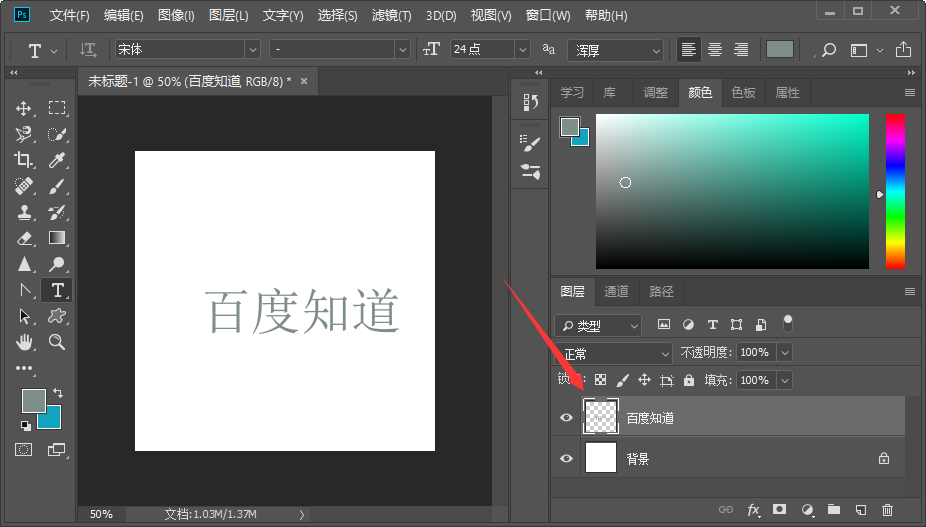Screen dimensions: 926x527
Task: Open the font style dropdown
Action: [403, 50]
